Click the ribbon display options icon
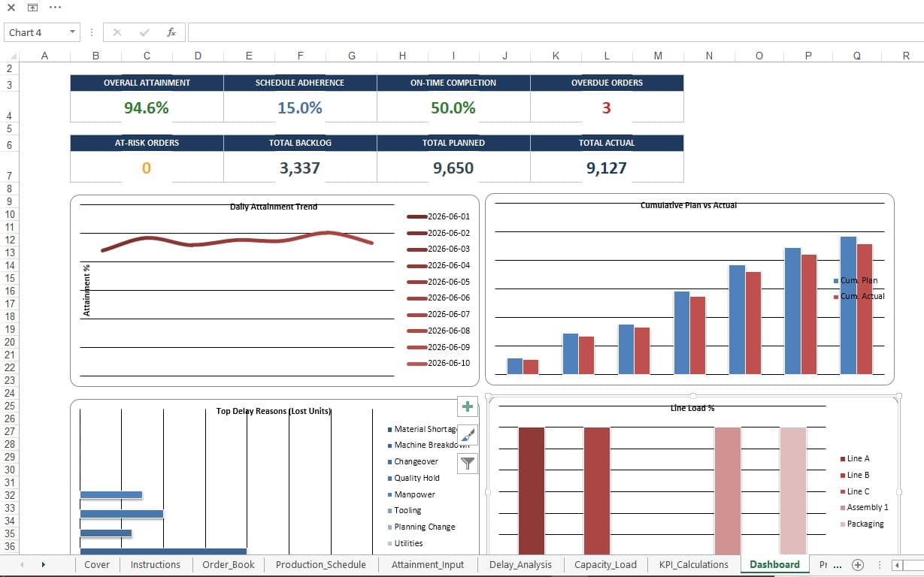The height and width of the screenshot is (577, 924). pyautogui.click(x=32, y=7)
